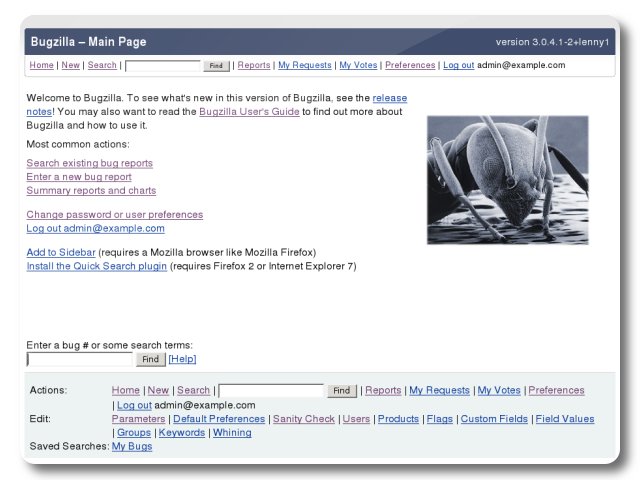Click the header Find button
This screenshot has width=640, height=480.
click(216, 66)
